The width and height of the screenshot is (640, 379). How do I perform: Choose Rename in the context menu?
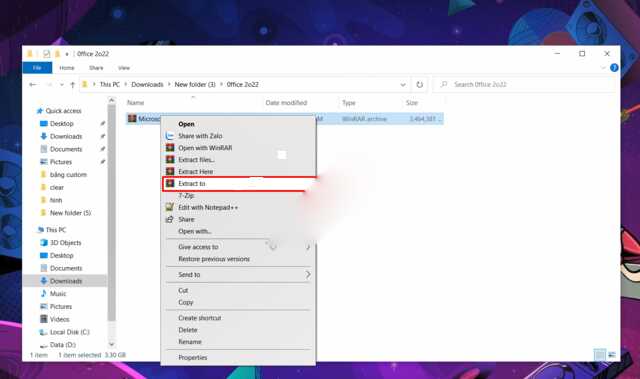pyautogui.click(x=190, y=341)
